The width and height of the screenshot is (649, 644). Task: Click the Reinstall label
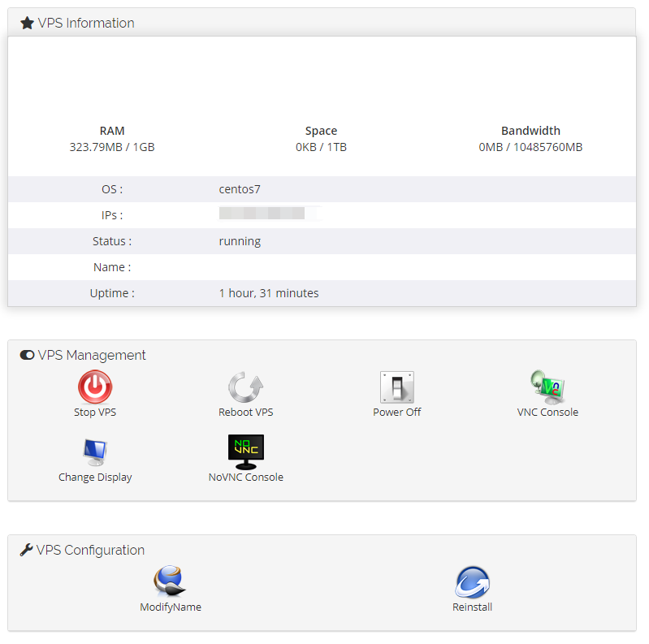pos(472,607)
